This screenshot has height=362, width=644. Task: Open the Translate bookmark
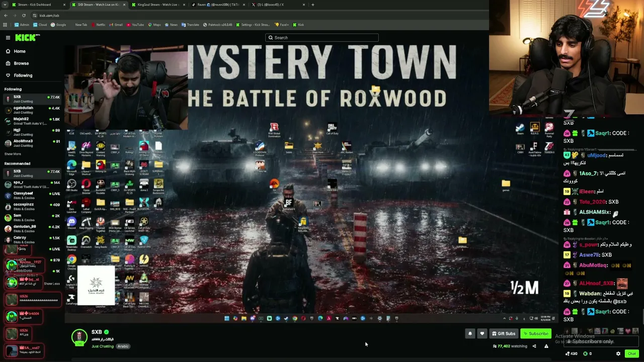[x=190, y=25]
